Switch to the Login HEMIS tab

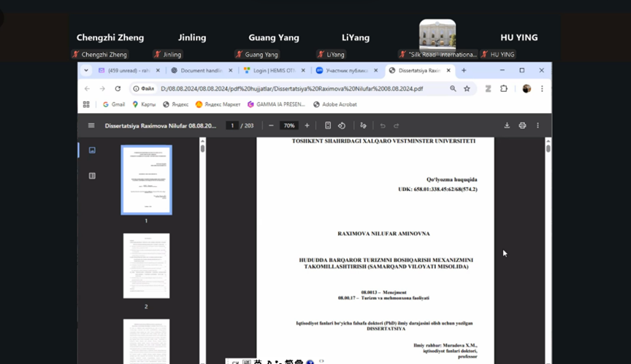pos(271,71)
